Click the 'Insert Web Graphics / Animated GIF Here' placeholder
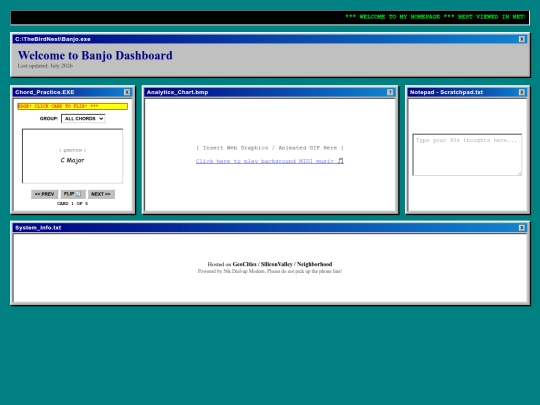Viewport: 540px width, 405px height. (270, 148)
